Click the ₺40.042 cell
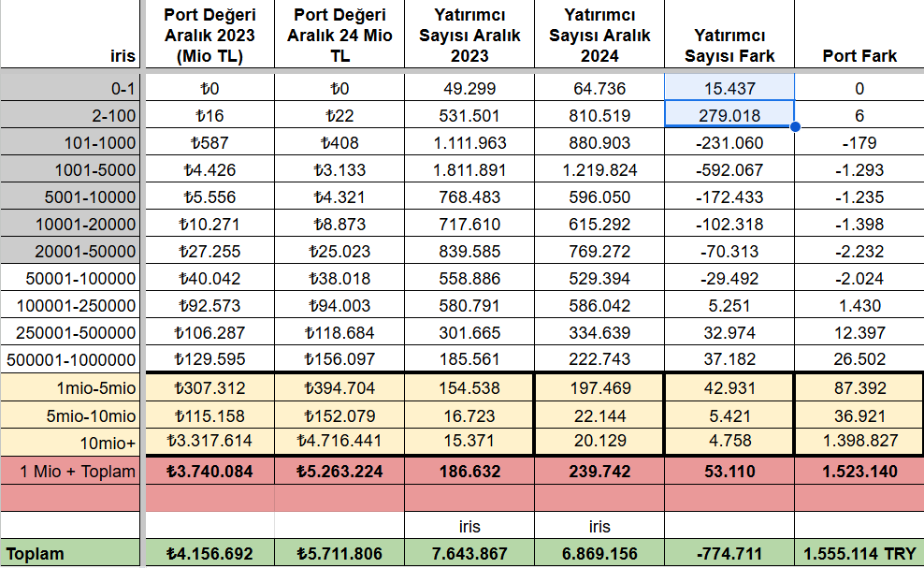924x568 pixels. [209, 278]
